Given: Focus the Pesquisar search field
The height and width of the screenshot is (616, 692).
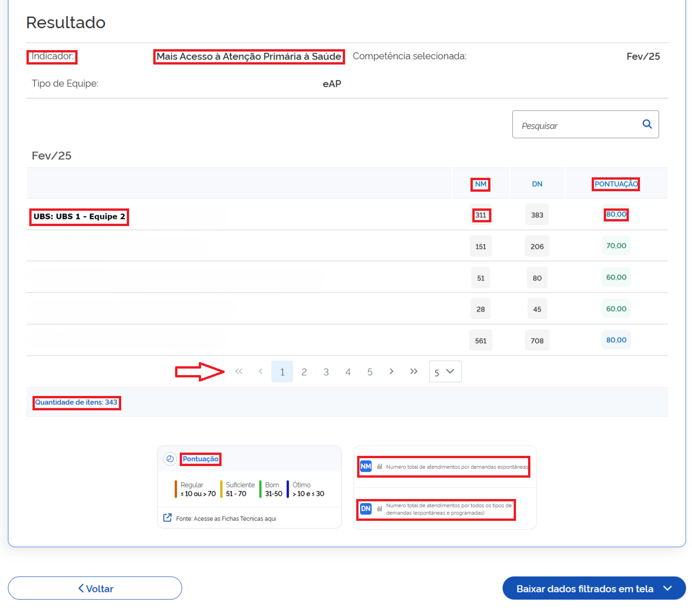Looking at the screenshot, I should pos(585,124).
